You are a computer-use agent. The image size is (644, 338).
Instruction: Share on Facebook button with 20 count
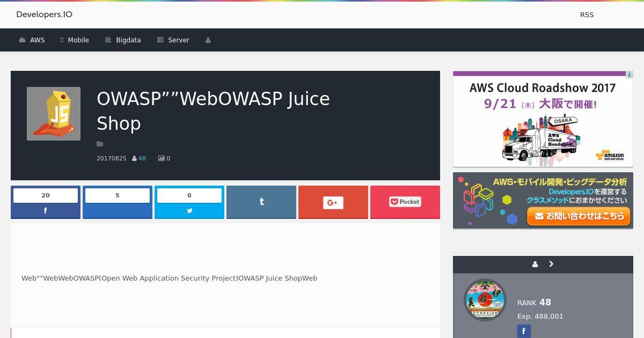pos(46,202)
